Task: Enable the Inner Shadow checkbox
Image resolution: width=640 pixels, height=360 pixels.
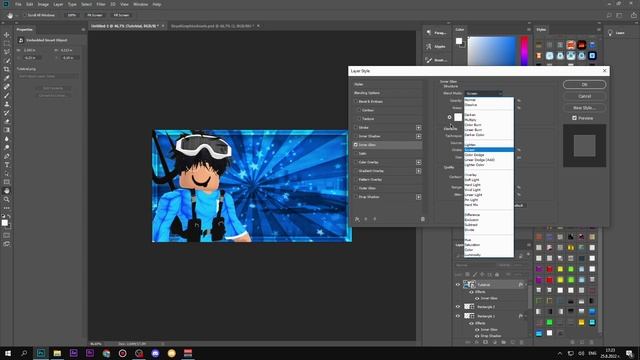Action: [x=356, y=136]
